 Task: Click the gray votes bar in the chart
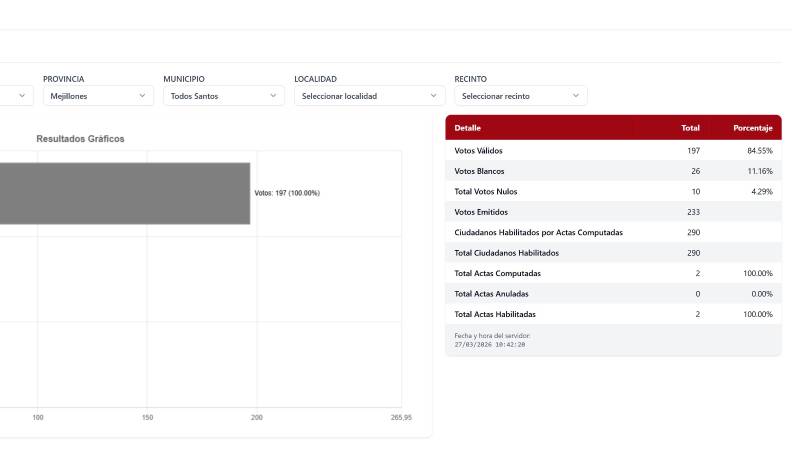[124, 193]
